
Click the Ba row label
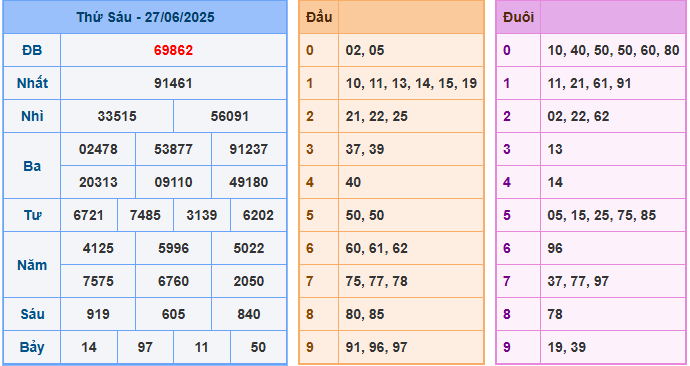click(x=32, y=166)
